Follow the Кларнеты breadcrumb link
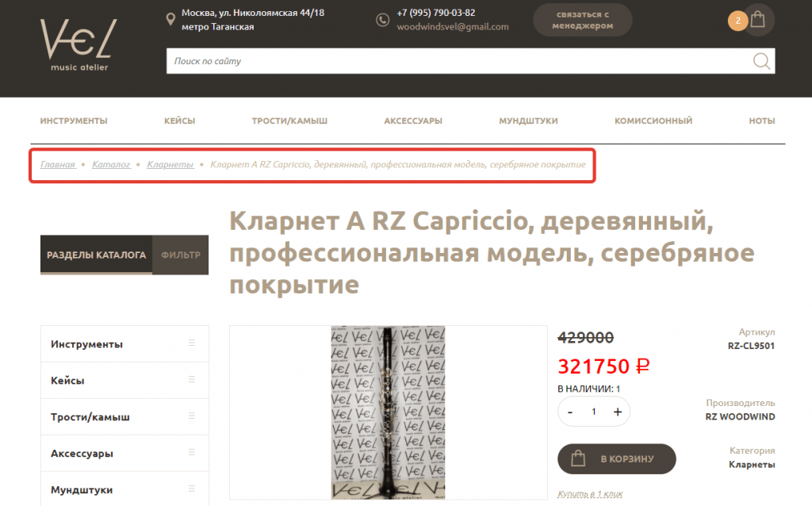The width and height of the screenshot is (812, 506). click(170, 165)
